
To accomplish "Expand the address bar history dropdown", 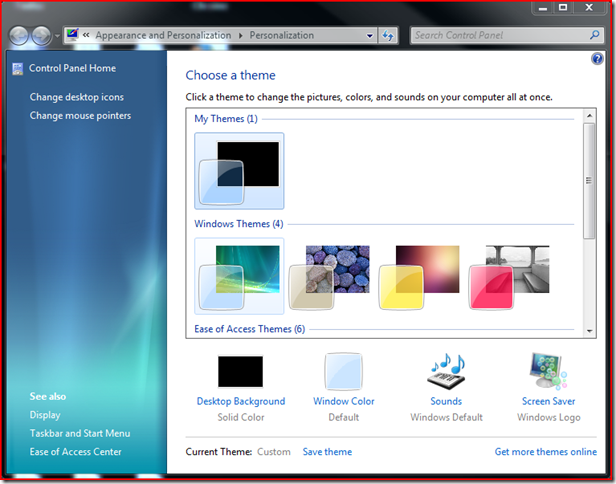I will 370,36.
